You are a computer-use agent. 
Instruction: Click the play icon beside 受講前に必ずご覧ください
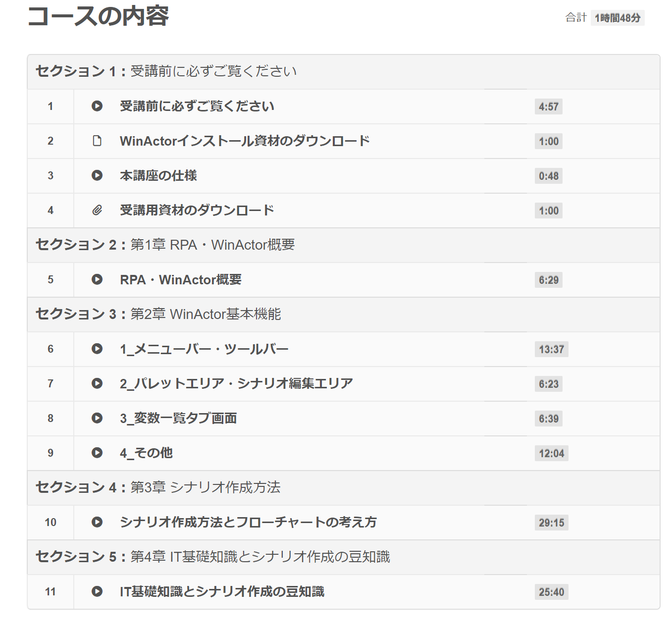click(97, 106)
